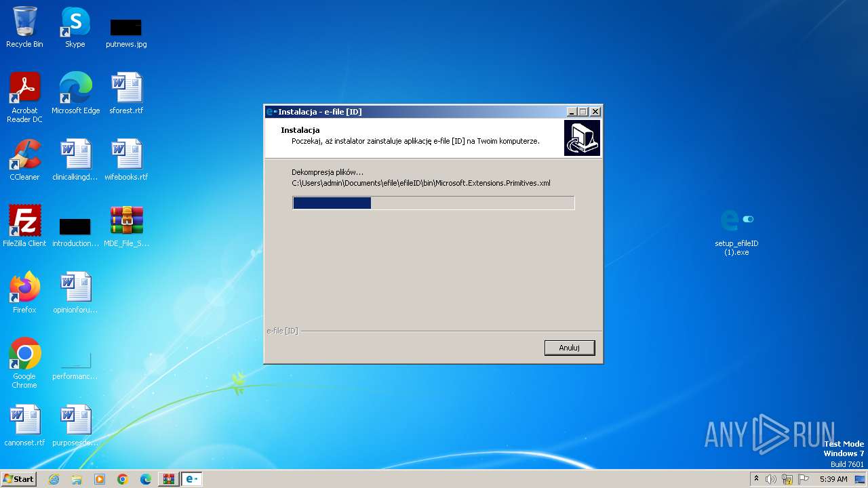The width and height of the screenshot is (868, 488).
Task: Click the 'Dekompresja plików...' status text
Action: pyautogui.click(x=328, y=172)
